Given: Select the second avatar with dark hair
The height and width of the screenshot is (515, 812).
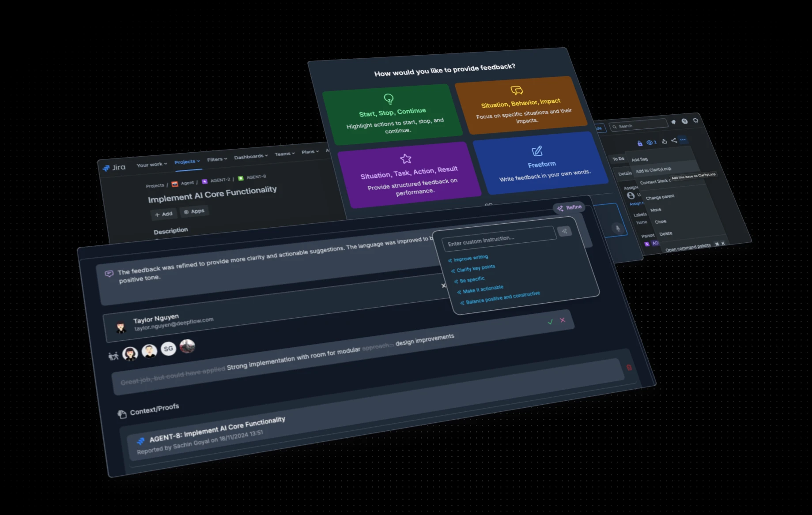Looking at the screenshot, I should point(149,351).
